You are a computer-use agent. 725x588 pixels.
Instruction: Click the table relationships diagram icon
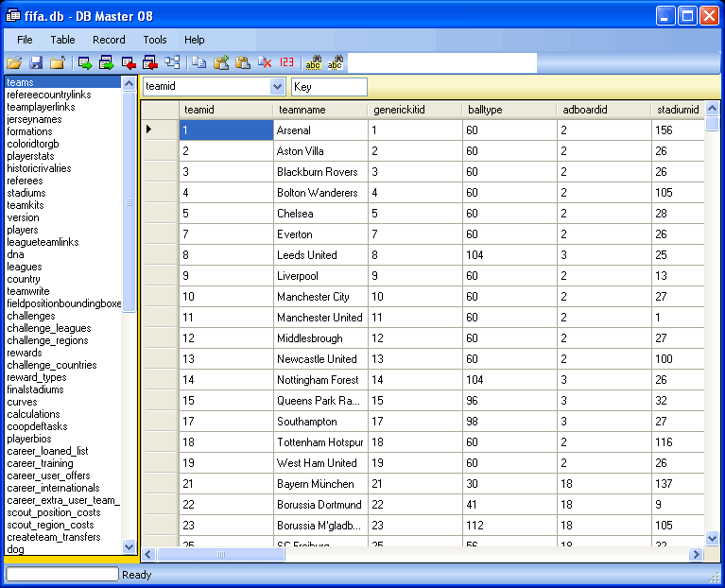(172, 63)
